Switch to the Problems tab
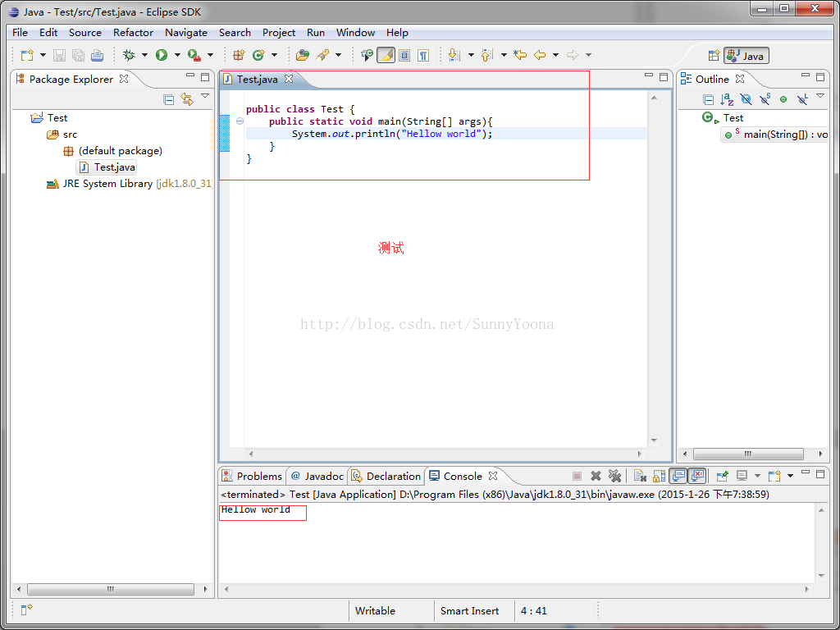This screenshot has width=840, height=630. click(x=252, y=476)
